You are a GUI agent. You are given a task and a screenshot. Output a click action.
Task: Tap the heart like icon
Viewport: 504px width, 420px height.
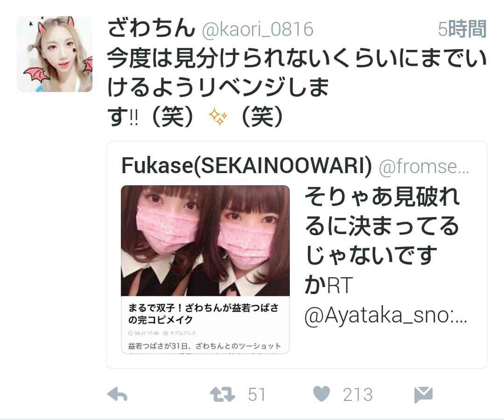coord(322,394)
